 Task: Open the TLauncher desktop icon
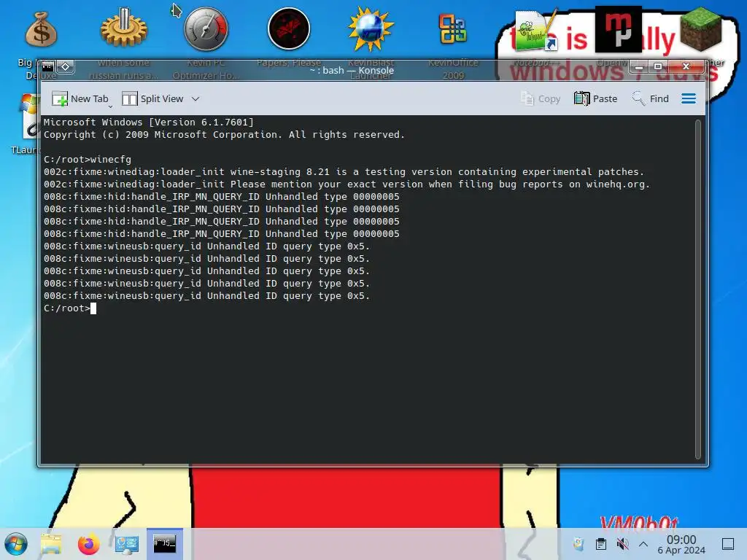[x=28, y=117]
